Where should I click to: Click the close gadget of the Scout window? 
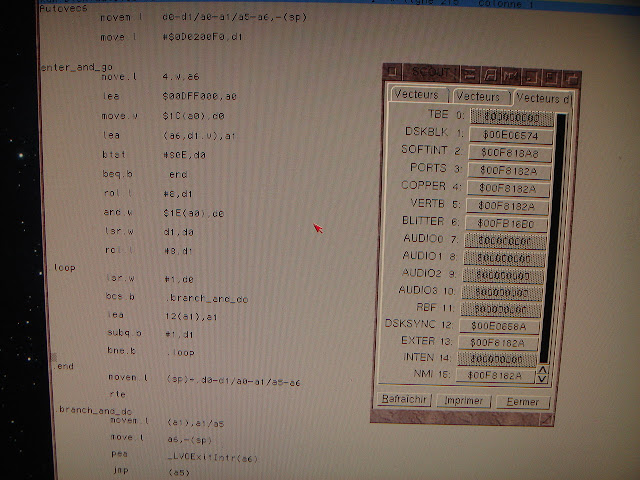click(x=393, y=72)
